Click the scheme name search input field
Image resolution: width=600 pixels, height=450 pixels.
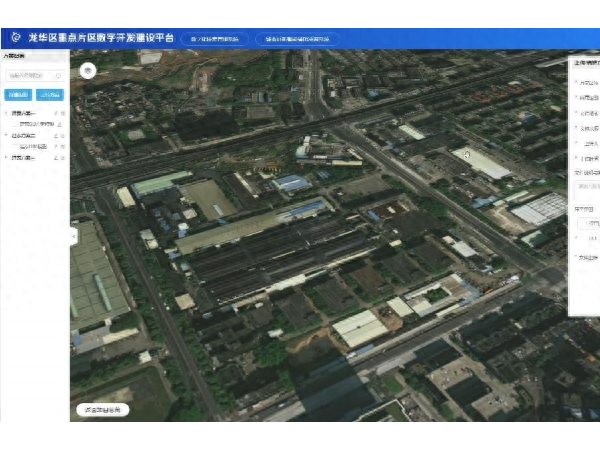(x=30, y=75)
